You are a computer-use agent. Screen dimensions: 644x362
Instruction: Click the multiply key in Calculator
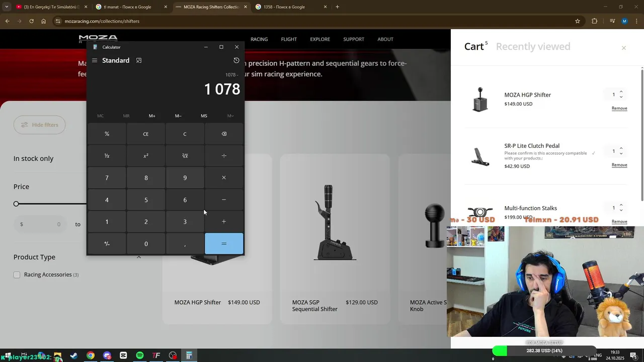(x=224, y=177)
